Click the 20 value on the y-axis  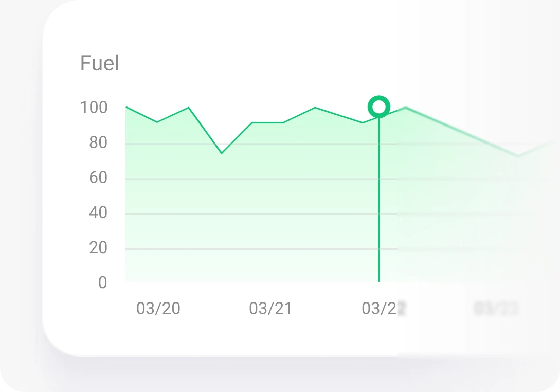coord(98,247)
